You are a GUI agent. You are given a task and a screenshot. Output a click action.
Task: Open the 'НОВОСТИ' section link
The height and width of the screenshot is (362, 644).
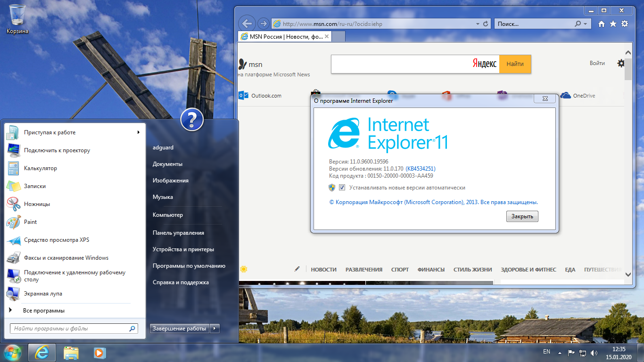(x=324, y=270)
